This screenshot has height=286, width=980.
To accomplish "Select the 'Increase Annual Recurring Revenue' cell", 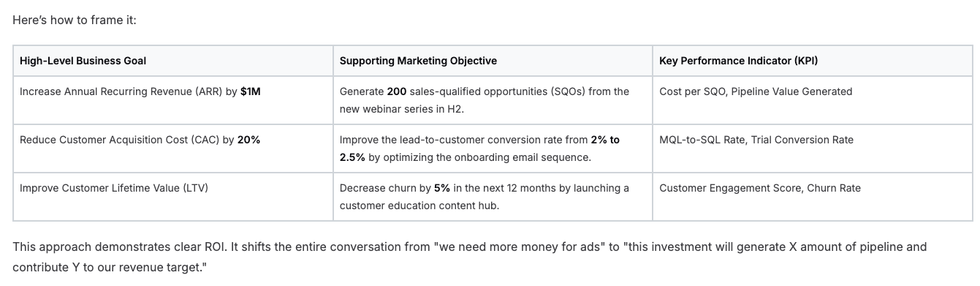I will [x=172, y=100].
